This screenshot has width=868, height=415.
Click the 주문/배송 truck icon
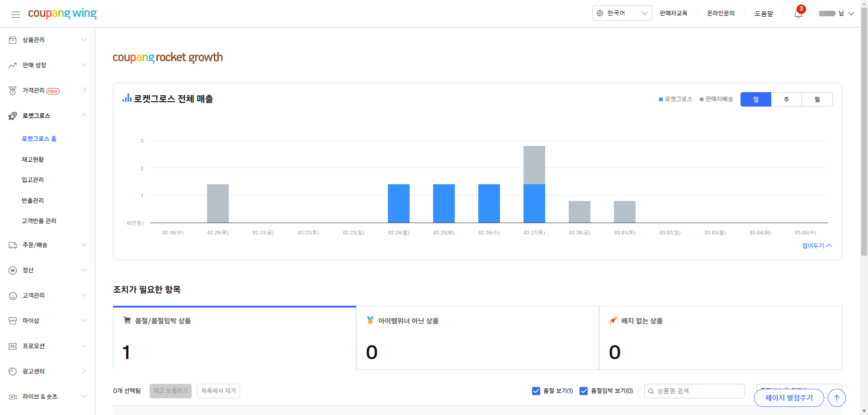point(13,245)
